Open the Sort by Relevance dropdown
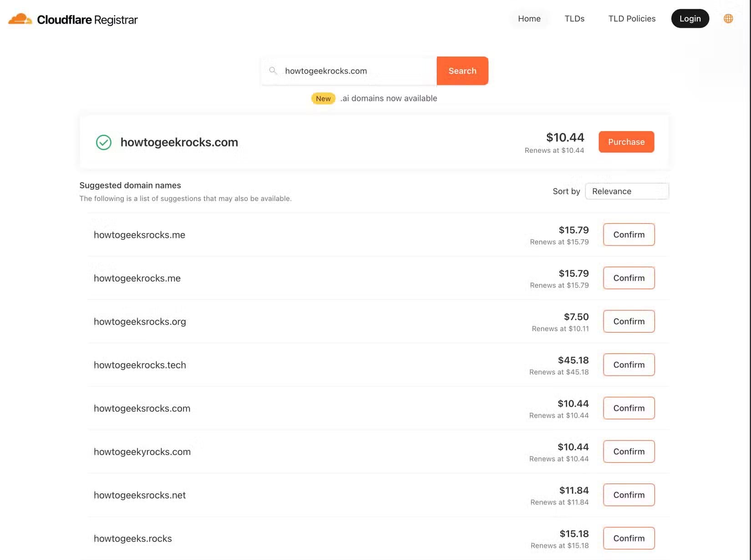Viewport: 751px width, 560px height. coord(627,192)
